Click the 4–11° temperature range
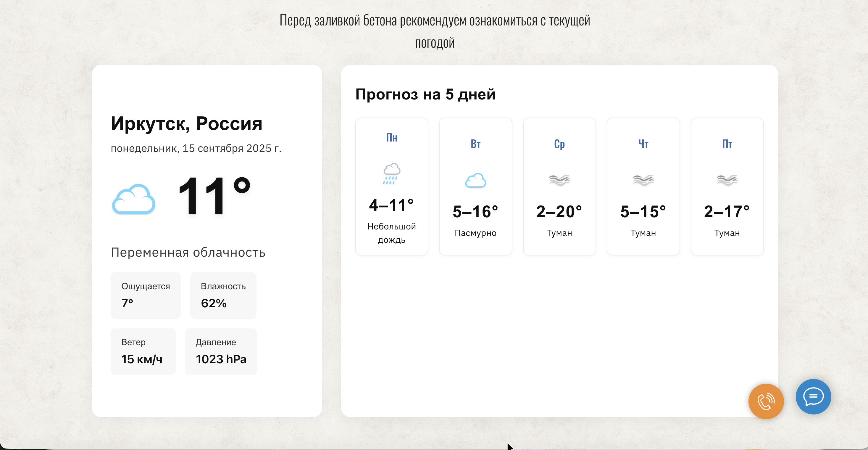The width and height of the screenshot is (868, 450). pyautogui.click(x=391, y=205)
